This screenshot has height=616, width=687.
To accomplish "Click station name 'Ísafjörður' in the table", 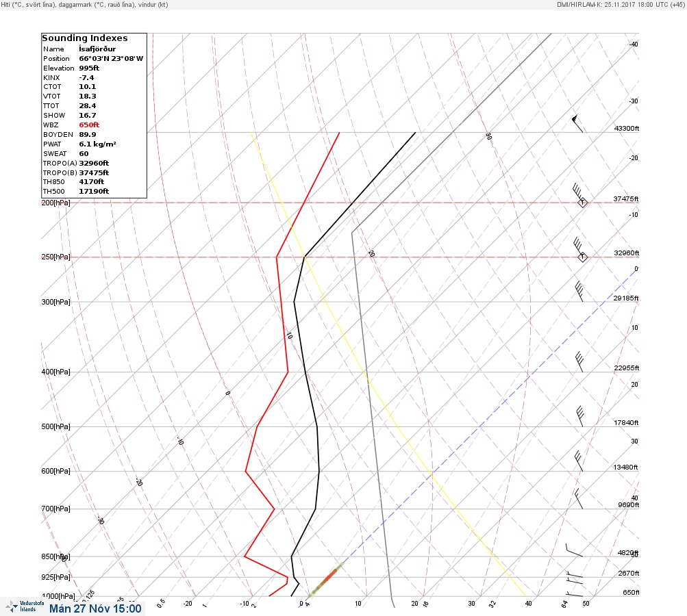I will point(97,49).
